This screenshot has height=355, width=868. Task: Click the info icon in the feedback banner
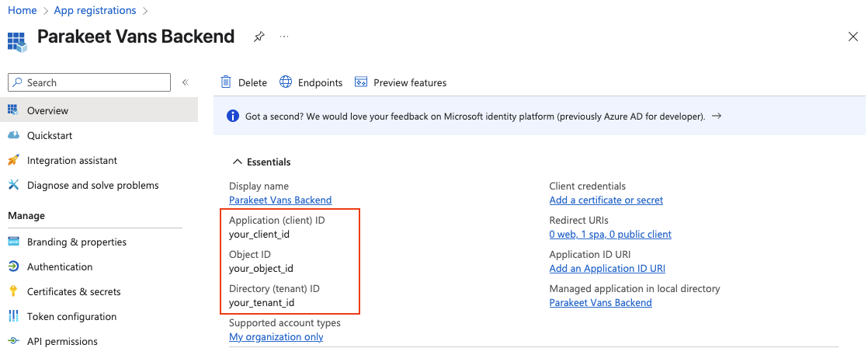pos(233,117)
